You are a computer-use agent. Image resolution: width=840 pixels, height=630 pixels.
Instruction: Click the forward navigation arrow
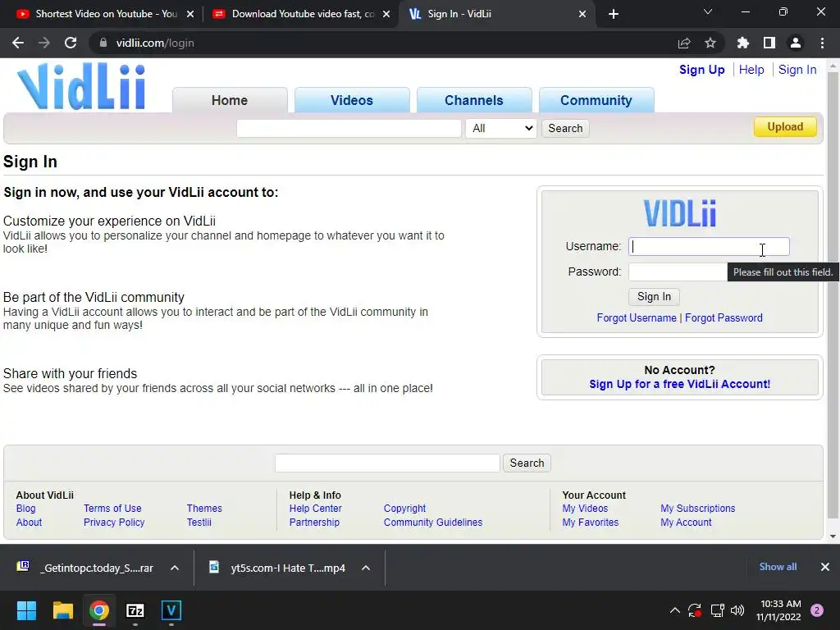pyautogui.click(x=44, y=43)
